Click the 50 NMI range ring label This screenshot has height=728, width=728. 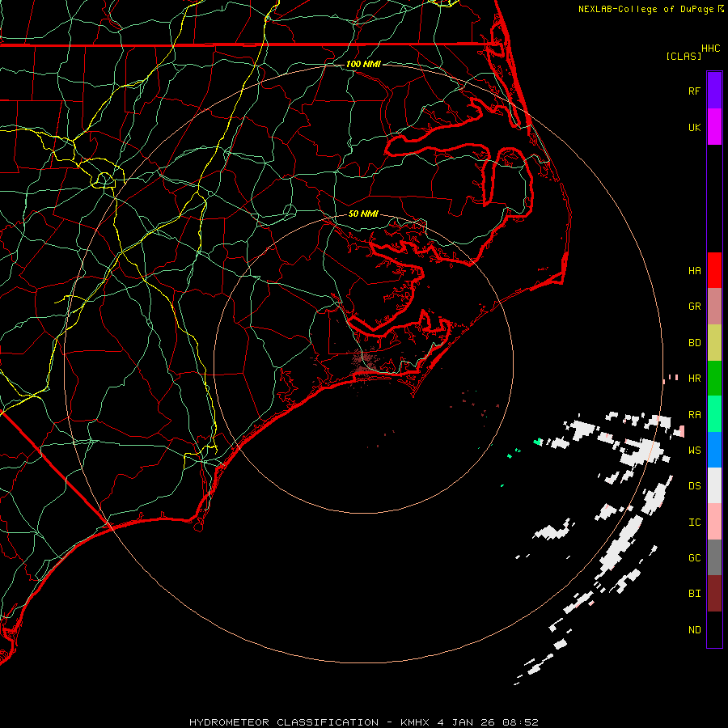coord(363,214)
